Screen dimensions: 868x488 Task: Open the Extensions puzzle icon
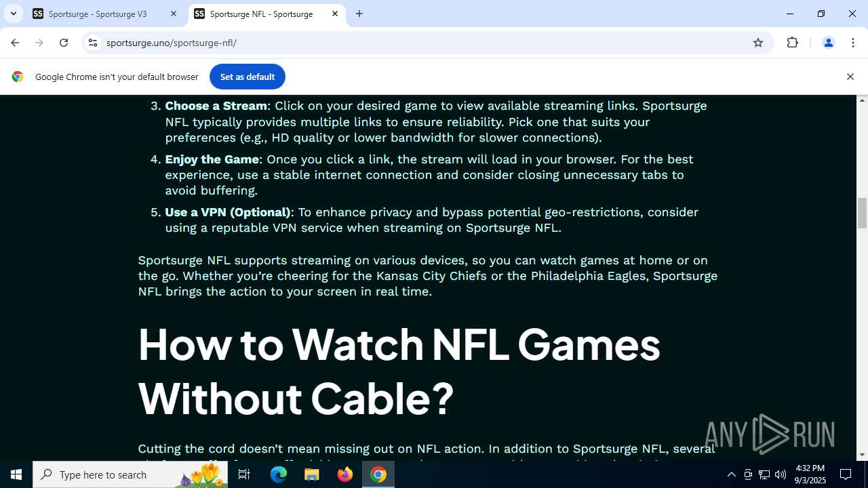coord(792,43)
